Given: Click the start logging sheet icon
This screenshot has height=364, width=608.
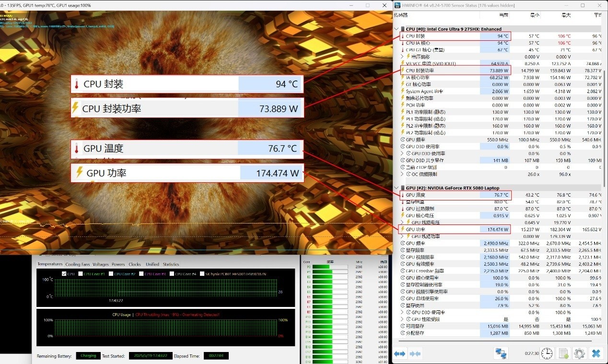Looking at the screenshot, I should pos(563,353).
